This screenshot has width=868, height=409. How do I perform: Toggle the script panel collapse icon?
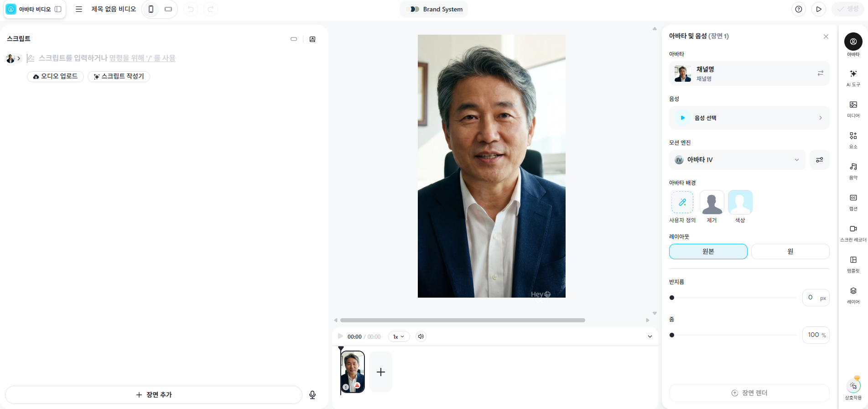tap(294, 39)
